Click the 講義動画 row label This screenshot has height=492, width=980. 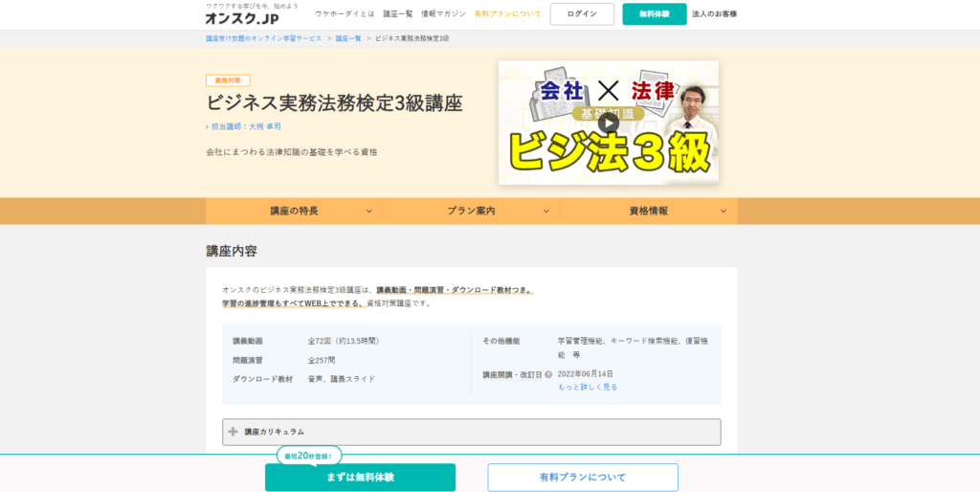pyautogui.click(x=248, y=342)
